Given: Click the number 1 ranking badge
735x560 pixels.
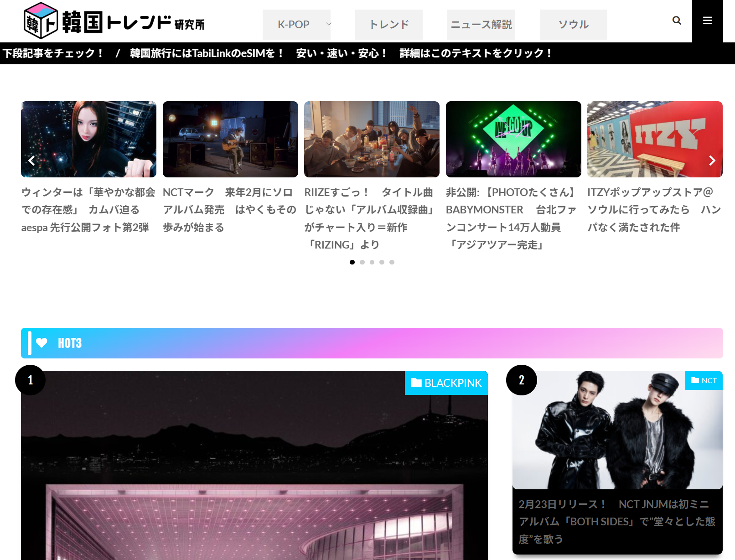Looking at the screenshot, I should pyautogui.click(x=30, y=380).
